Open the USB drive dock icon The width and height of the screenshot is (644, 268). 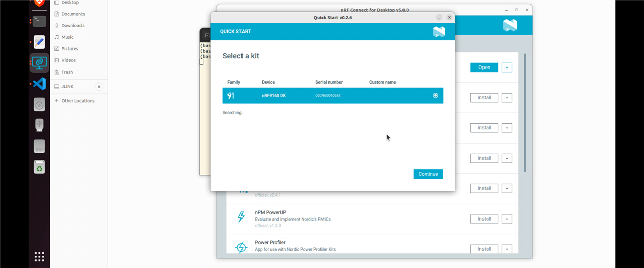point(39,125)
